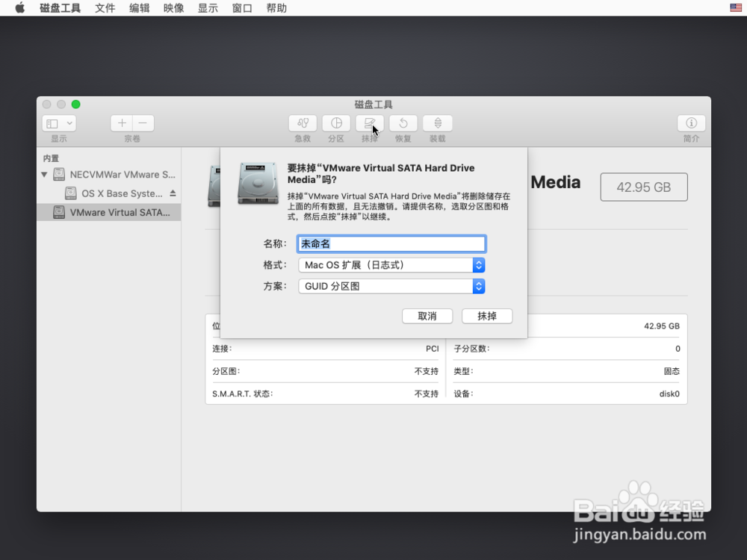Viewport: 747px width, 560px height.
Task: Open the Apple menu
Action: click(20, 8)
